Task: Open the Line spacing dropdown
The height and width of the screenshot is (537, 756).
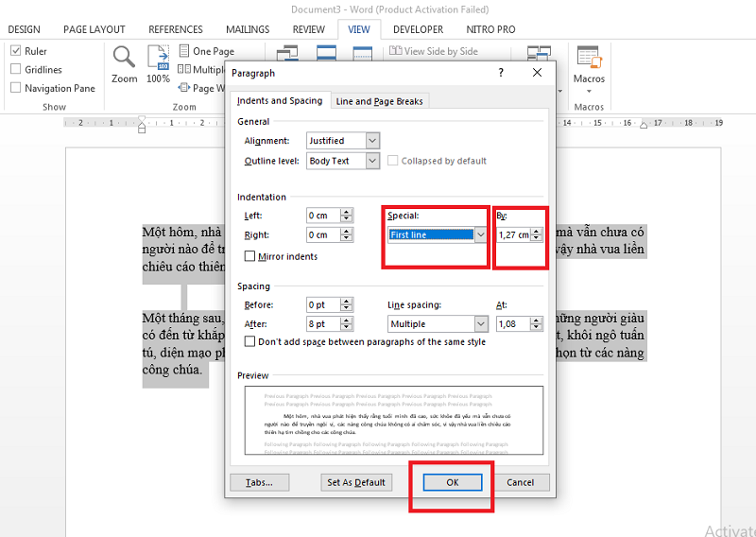Action: coord(481,323)
